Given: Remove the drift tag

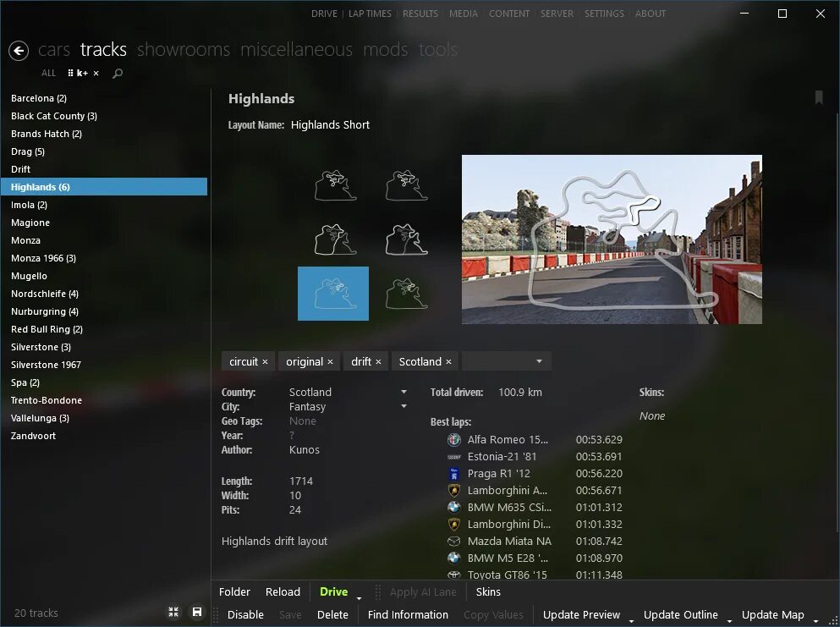Looking at the screenshot, I should (378, 362).
